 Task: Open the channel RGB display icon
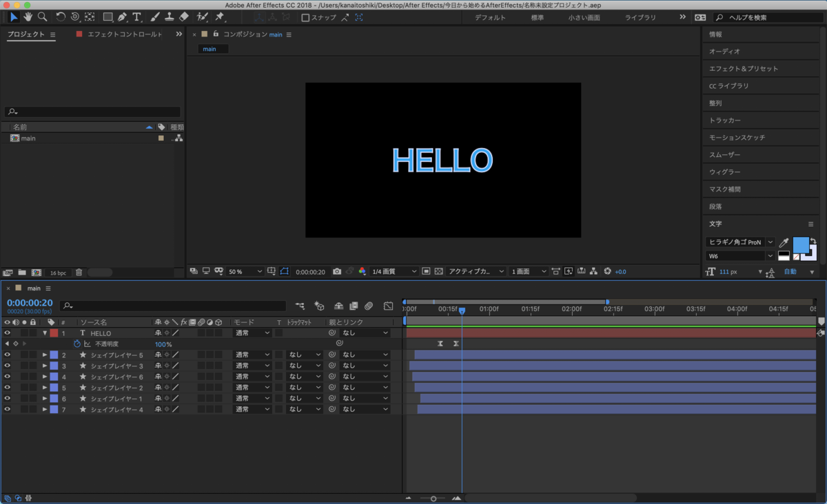tap(363, 271)
